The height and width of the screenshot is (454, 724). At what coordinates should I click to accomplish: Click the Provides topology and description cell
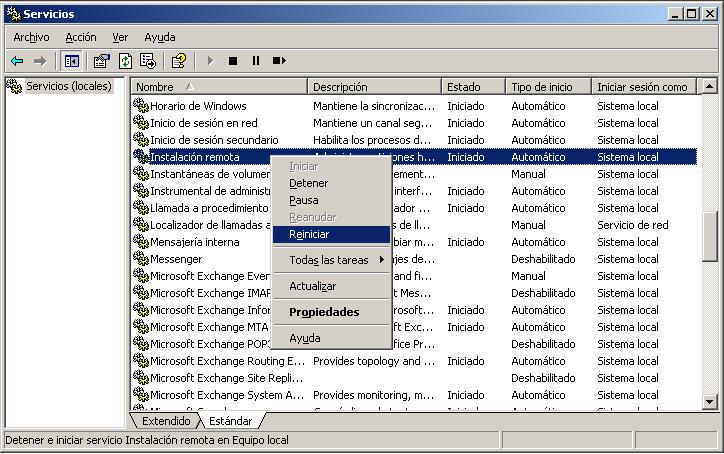coord(374,361)
